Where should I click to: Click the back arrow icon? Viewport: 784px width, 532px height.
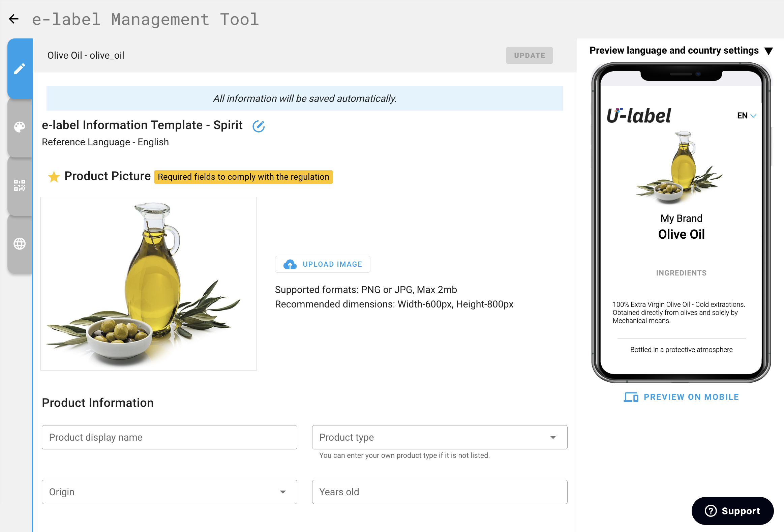pos(14,19)
